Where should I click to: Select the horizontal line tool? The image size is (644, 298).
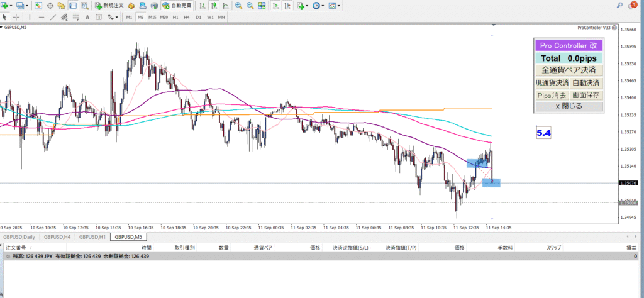pyautogui.click(x=42, y=17)
